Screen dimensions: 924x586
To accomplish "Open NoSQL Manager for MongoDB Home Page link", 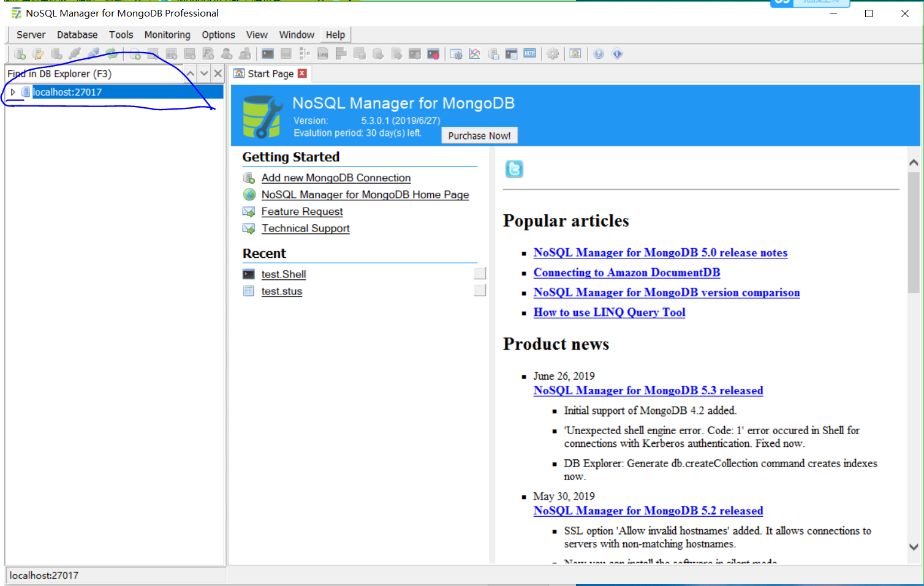I will [365, 195].
